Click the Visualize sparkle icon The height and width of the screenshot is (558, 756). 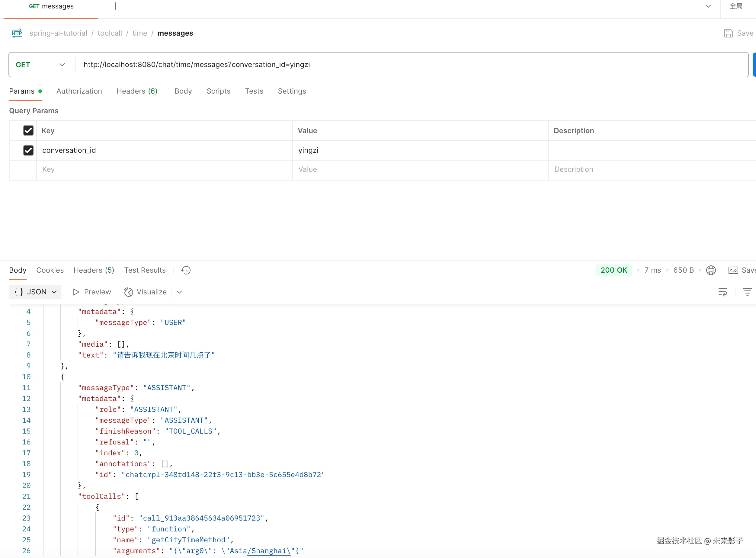point(128,292)
